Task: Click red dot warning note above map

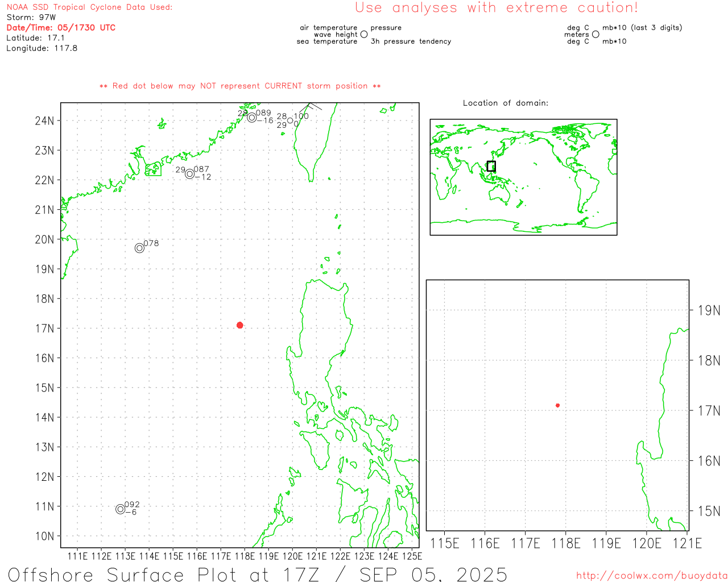Action: 240,86
